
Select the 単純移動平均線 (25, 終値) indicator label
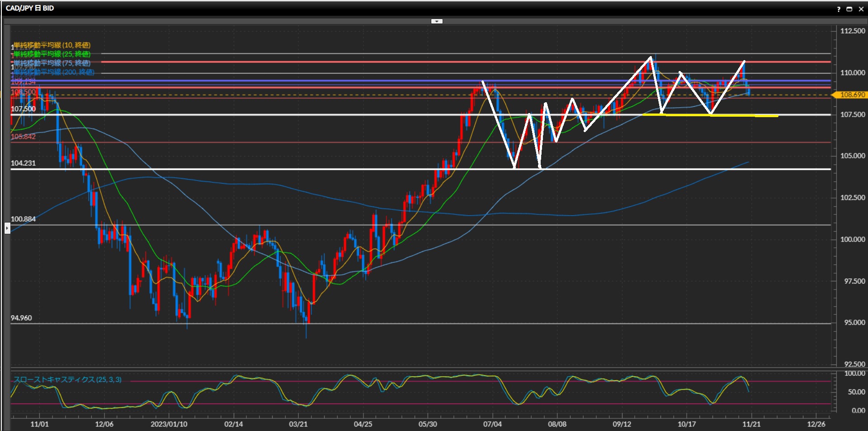pyautogui.click(x=52, y=54)
